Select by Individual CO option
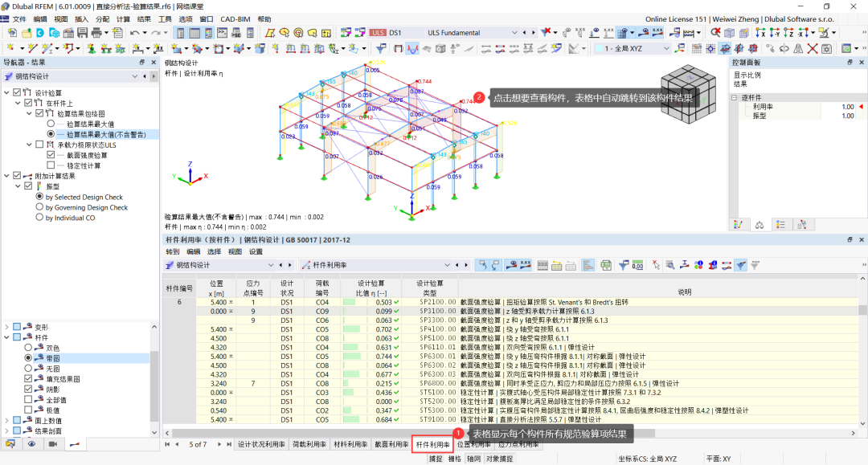 39,218
